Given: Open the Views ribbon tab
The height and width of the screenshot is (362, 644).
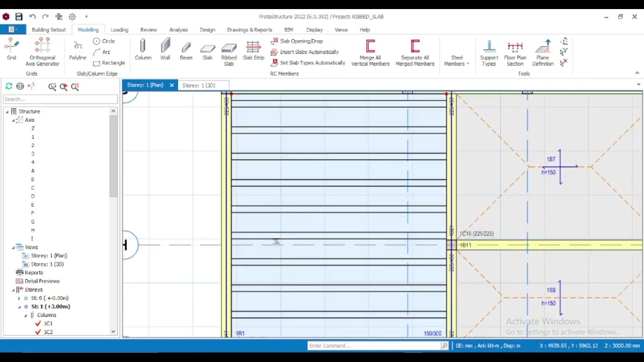Looking at the screenshot, I should [341, 30].
